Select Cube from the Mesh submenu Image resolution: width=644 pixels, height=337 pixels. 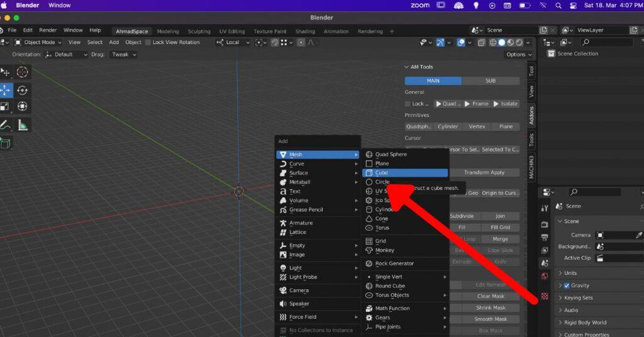click(x=405, y=173)
